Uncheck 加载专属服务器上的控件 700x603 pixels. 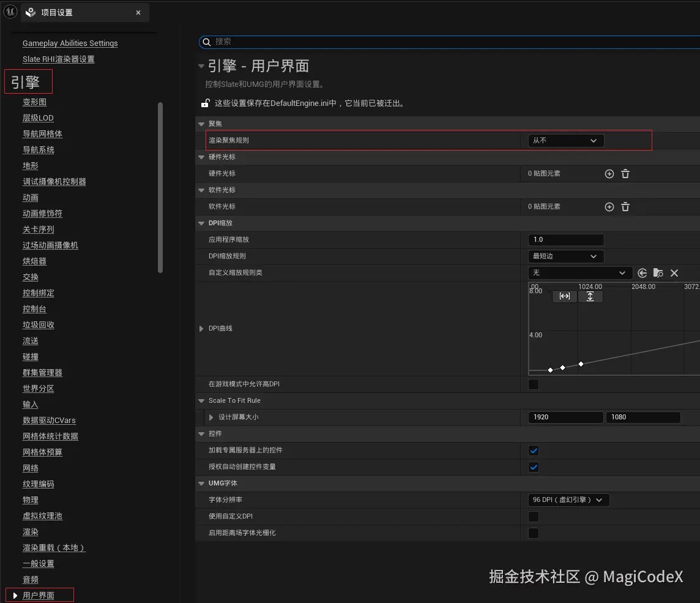pyautogui.click(x=534, y=450)
